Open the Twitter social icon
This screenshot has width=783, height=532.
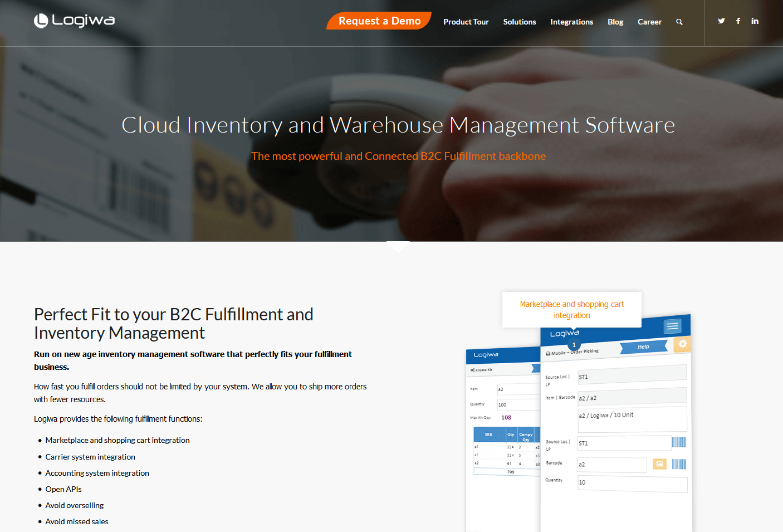[x=721, y=21]
